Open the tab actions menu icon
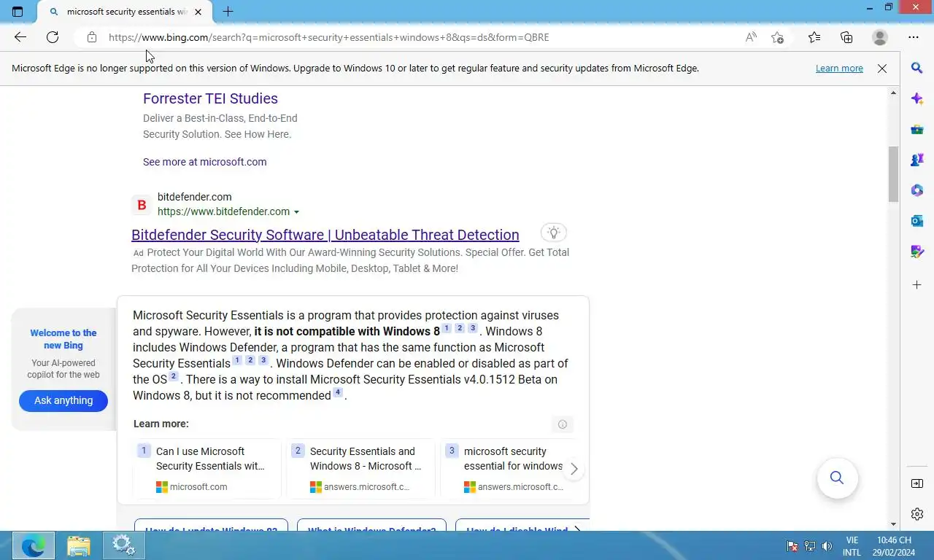The image size is (934, 560). tap(18, 12)
